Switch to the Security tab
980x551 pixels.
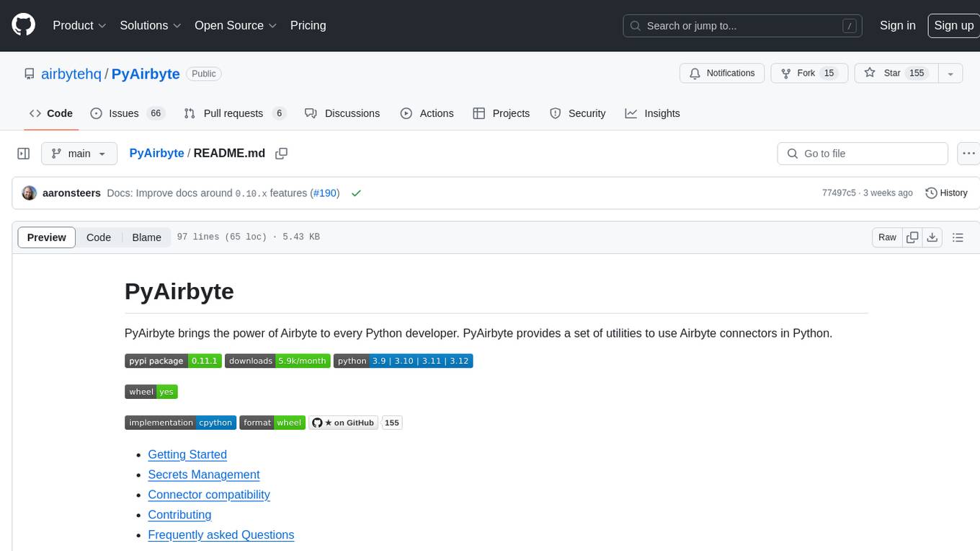click(x=578, y=113)
